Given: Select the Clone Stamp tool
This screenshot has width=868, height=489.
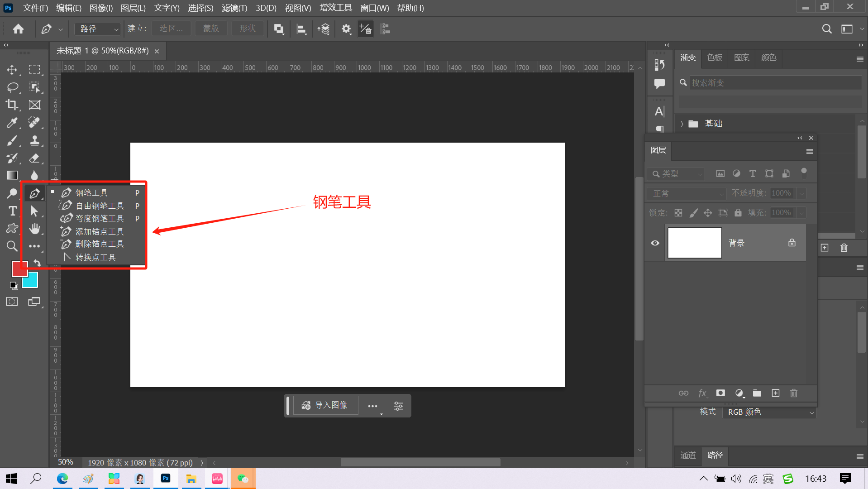Looking at the screenshot, I should 34,140.
